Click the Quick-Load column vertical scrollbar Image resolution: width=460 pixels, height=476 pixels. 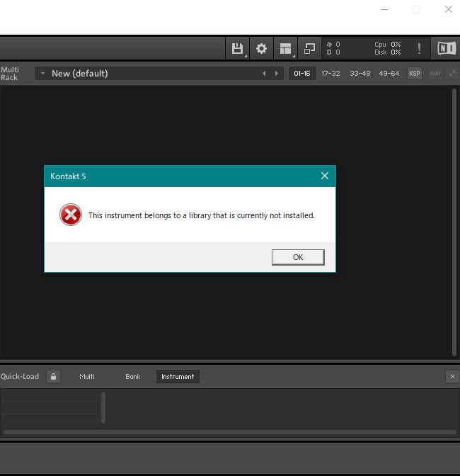click(103, 408)
